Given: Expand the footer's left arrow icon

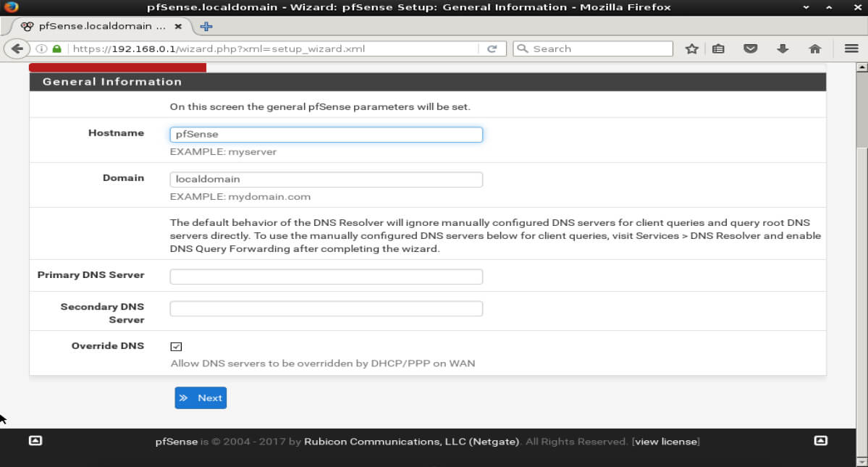Looking at the screenshot, I should click(x=35, y=440).
